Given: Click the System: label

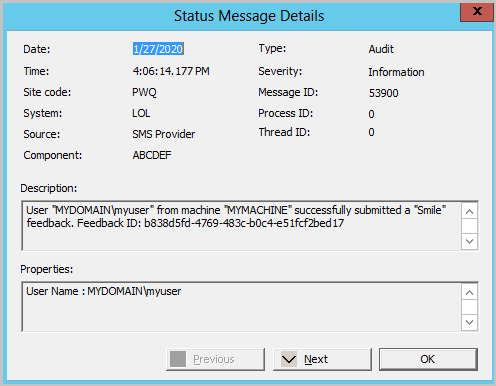Looking at the screenshot, I should point(42,113).
